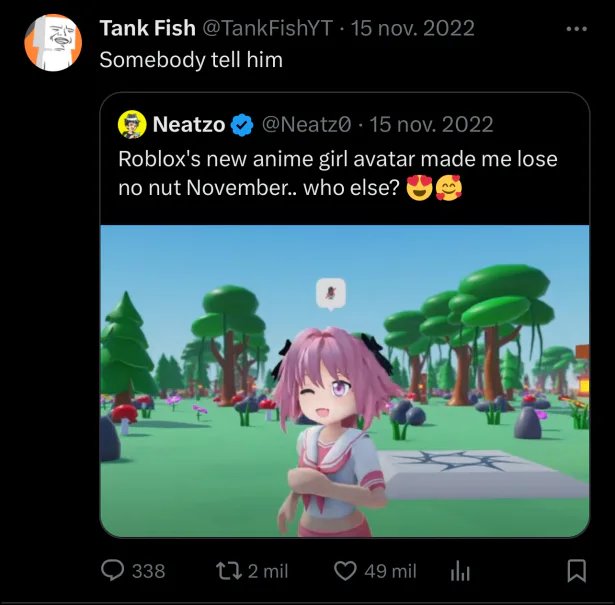Viewport: 615px width, 605px height.
Task: Click the 'Somebody tell him' tweet text
Action: (x=191, y=59)
